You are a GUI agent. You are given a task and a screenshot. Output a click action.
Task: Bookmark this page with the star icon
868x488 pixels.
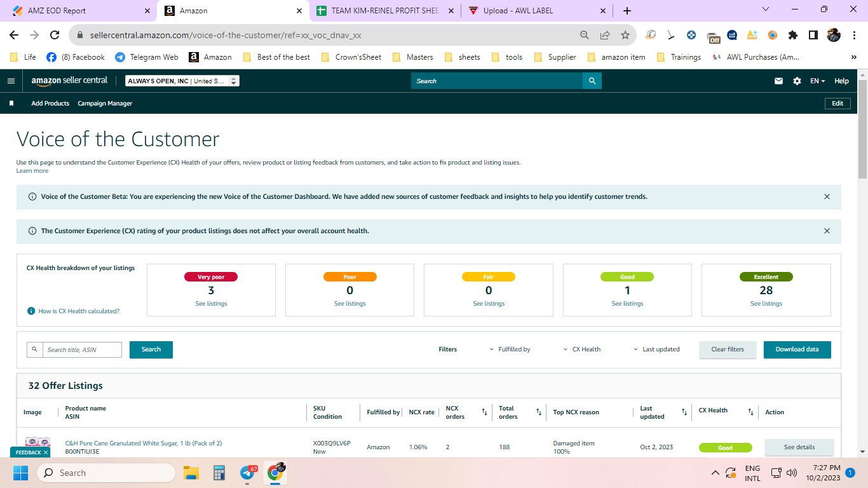point(625,35)
